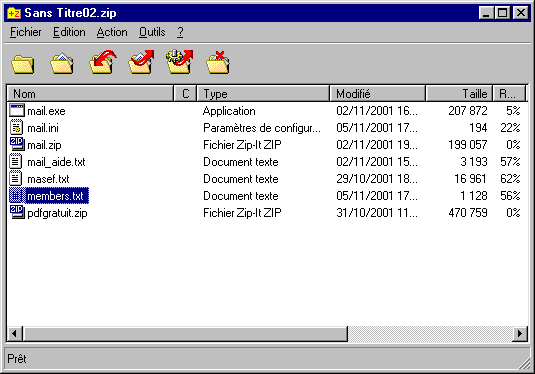Click the date 31/10/2001 11...

point(377,213)
